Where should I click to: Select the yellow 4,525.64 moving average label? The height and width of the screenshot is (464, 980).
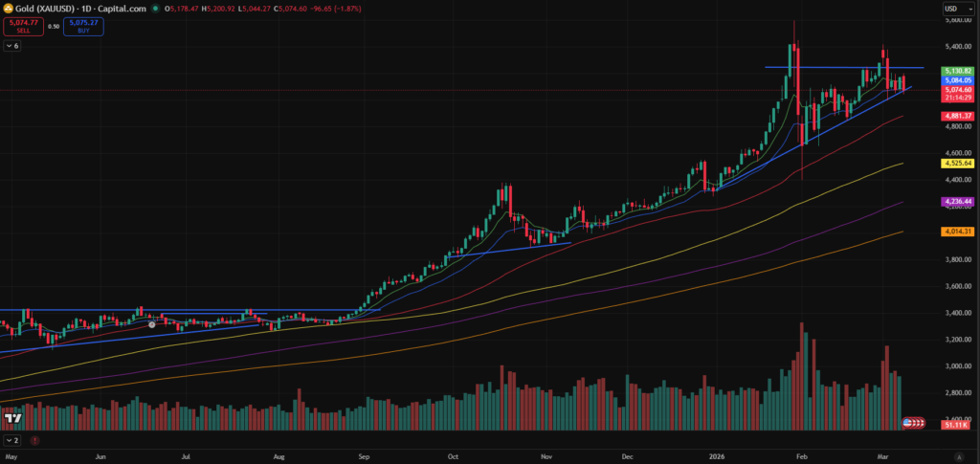[957, 164]
